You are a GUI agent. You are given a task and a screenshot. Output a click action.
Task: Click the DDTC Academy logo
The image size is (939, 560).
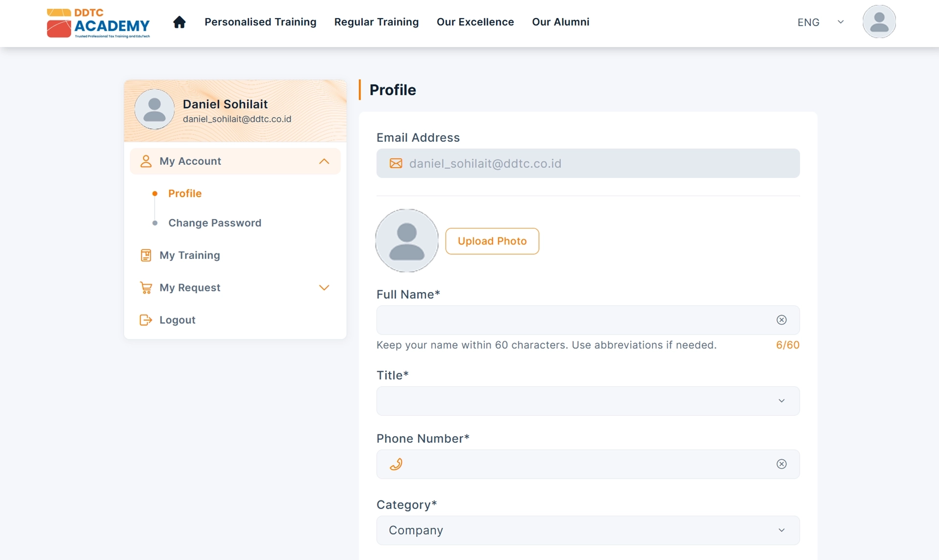click(x=98, y=23)
